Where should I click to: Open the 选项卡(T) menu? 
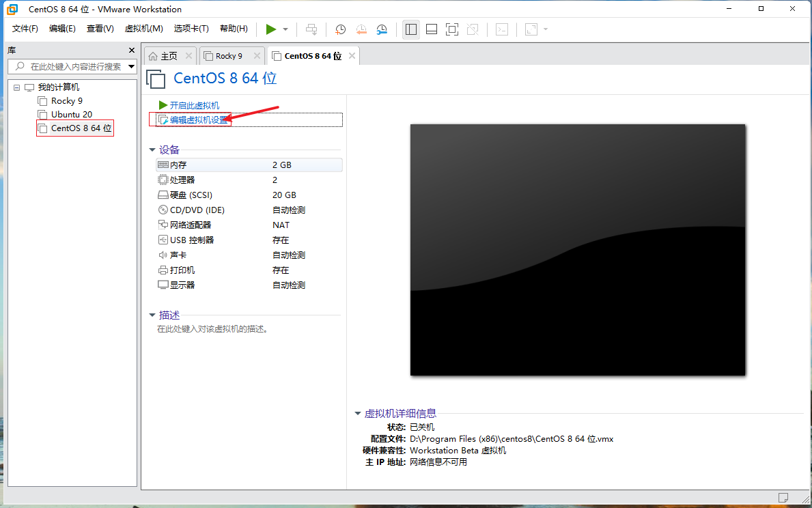click(x=191, y=29)
